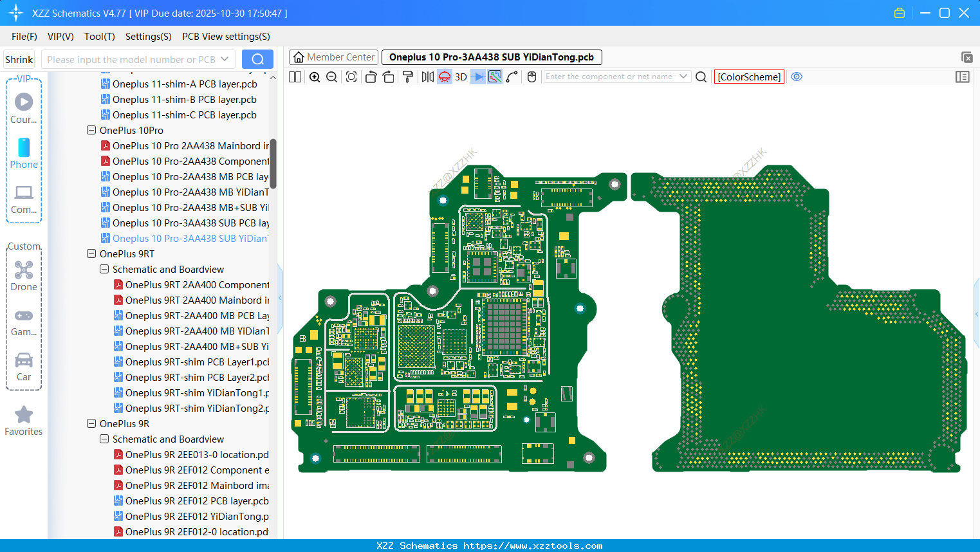Open Favorites in the sidebar
This screenshot has width=980, height=552.
pyautogui.click(x=24, y=421)
